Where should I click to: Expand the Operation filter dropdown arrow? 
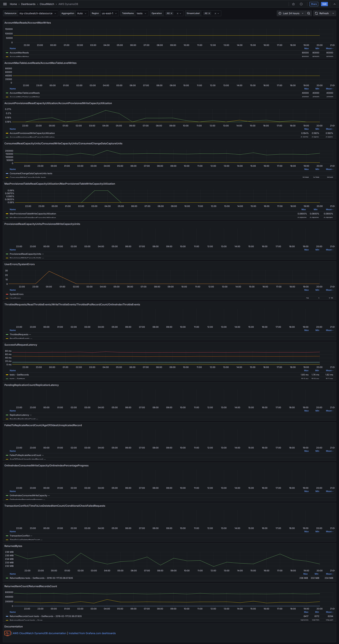tap(181, 14)
